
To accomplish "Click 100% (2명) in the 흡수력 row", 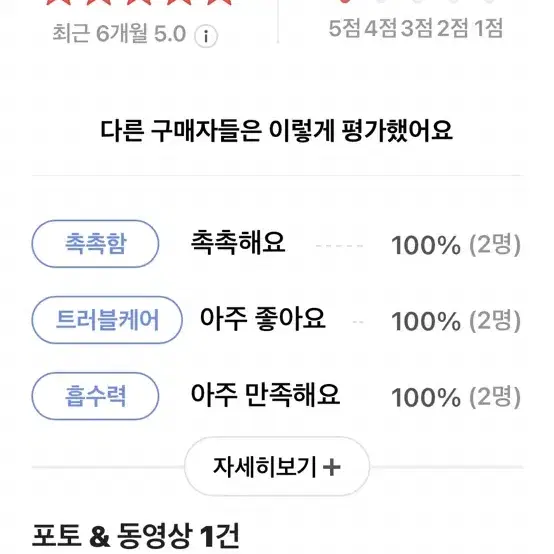I will (x=456, y=397).
